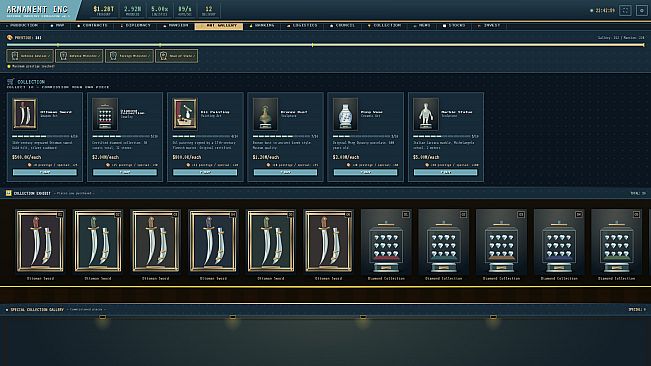Click Oil Painting shop card image
The width and height of the screenshot is (651, 366).
tap(185, 114)
